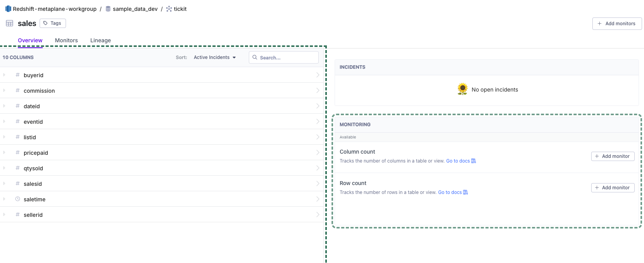Click the number type icon for commission
The width and height of the screenshot is (644, 263).
click(x=17, y=90)
